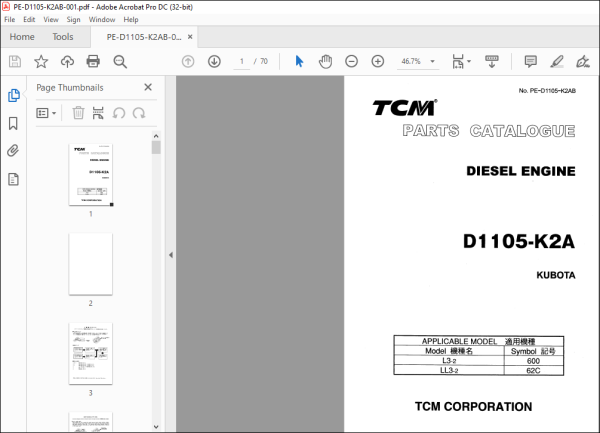The image size is (600, 433).
Task: Click the upload to cloud icon
Action: (x=67, y=62)
